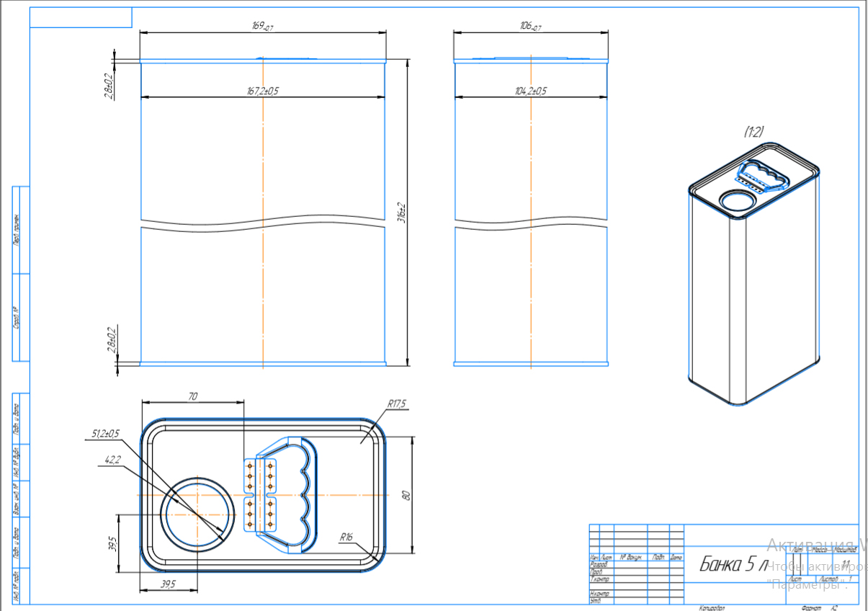
Task: Select the Т.контр row label
Action: 600,579
